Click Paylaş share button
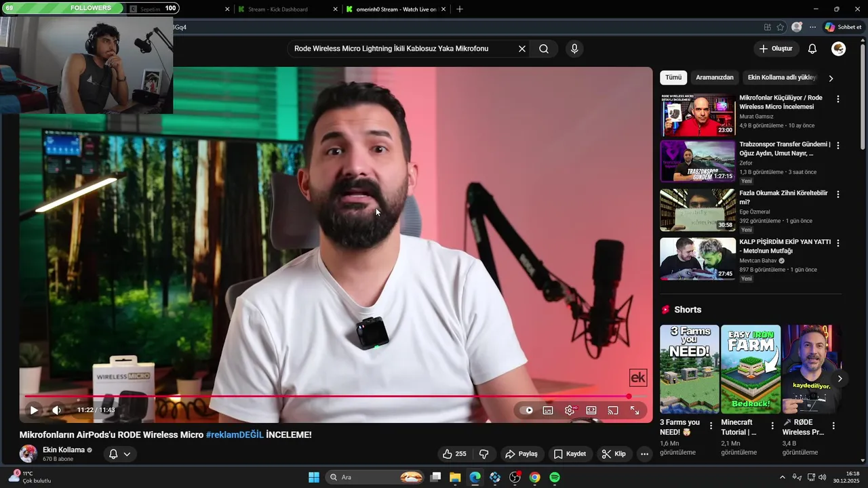This screenshot has height=488, width=868. pos(521,454)
